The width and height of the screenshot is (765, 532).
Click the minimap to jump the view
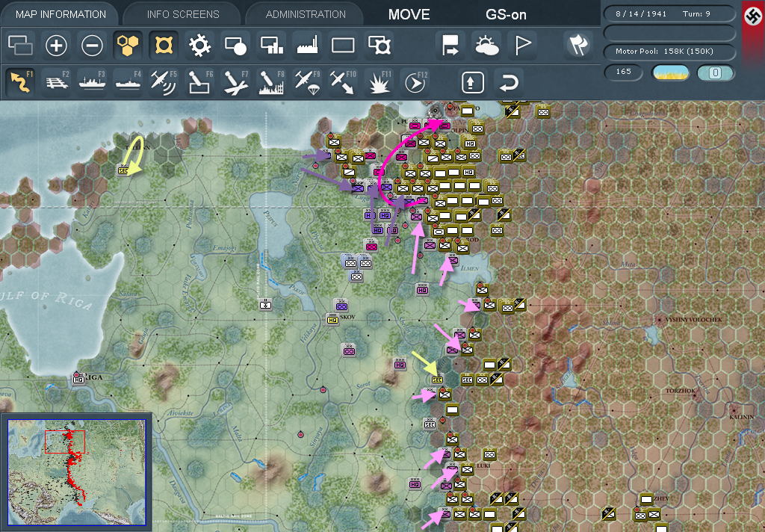77,472
